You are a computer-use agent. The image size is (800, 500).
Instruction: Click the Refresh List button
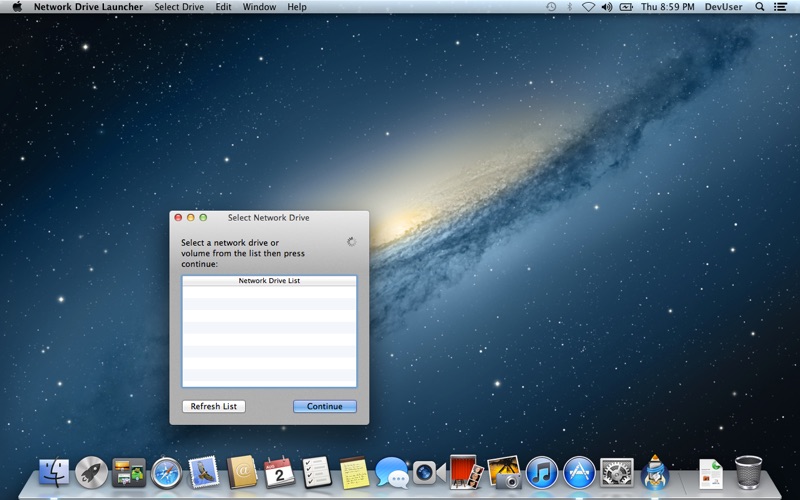pyautogui.click(x=214, y=406)
